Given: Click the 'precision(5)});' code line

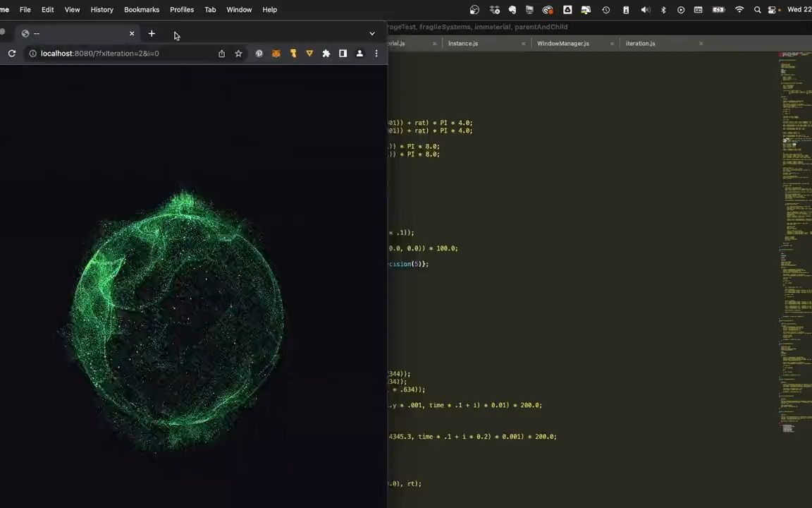Looking at the screenshot, I should click(x=409, y=264).
